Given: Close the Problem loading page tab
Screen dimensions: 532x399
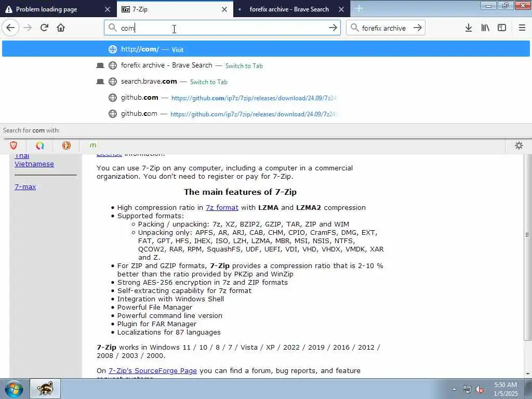Looking at the screenshot, I should tap(108, 9).
